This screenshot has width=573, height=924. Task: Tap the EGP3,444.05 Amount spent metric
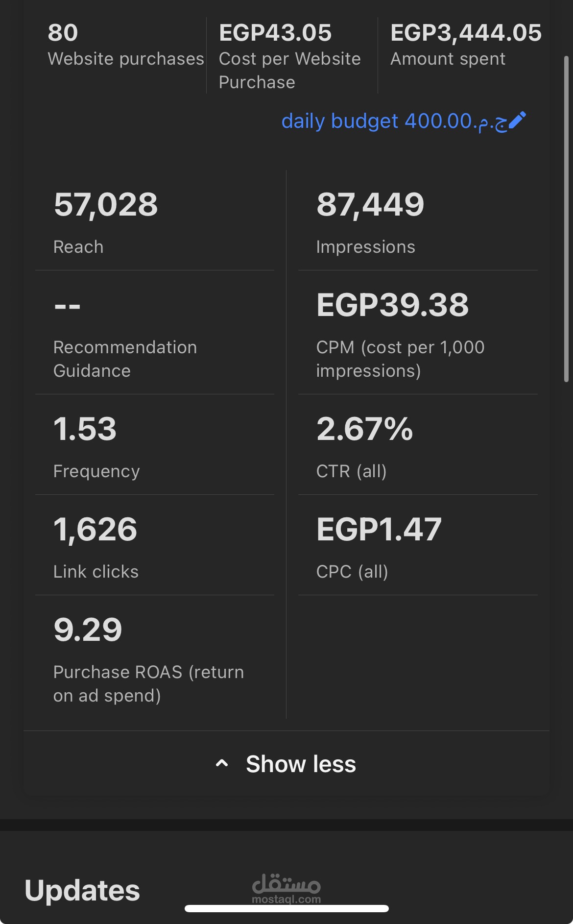[466, 45]
